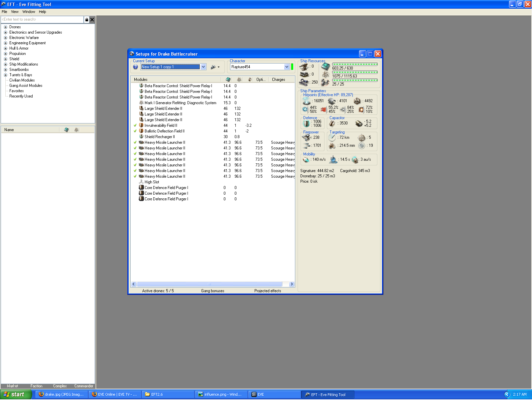532x400 pixels.
Task: Click the max locked targets crosshair icon
Action: pyautogui.click(x=362, y=137)
